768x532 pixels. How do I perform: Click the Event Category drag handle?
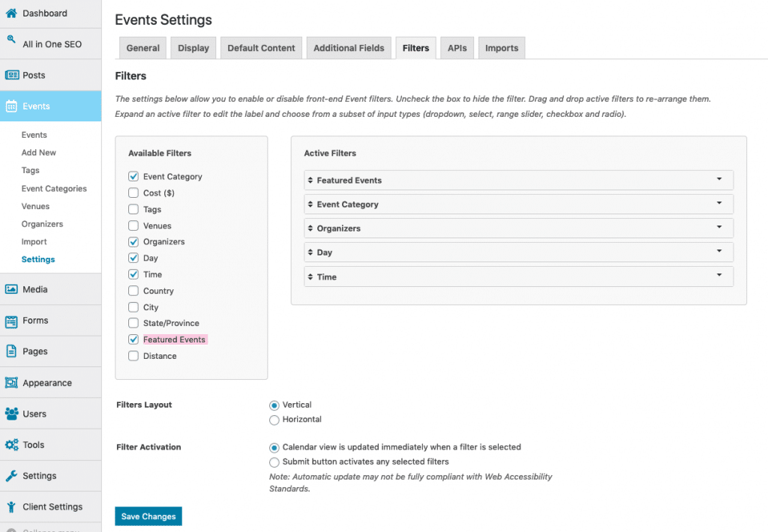[310, 204]
